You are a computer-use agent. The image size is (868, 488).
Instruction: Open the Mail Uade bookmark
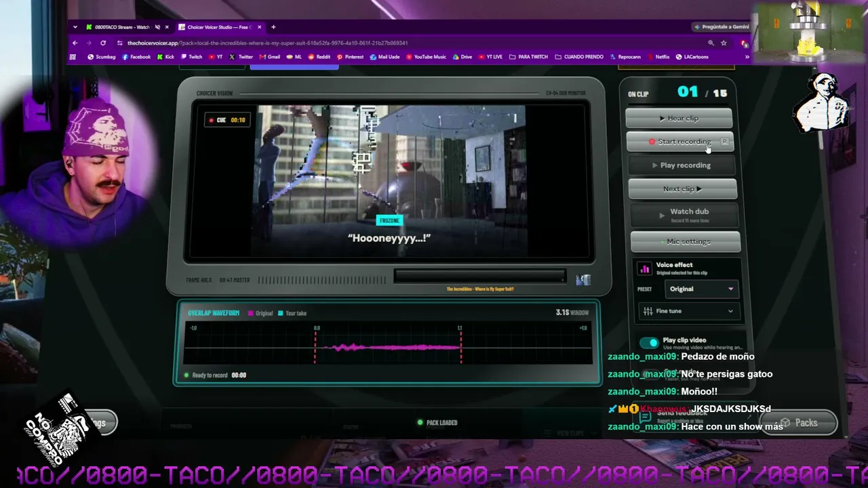[x=385, y=57]
